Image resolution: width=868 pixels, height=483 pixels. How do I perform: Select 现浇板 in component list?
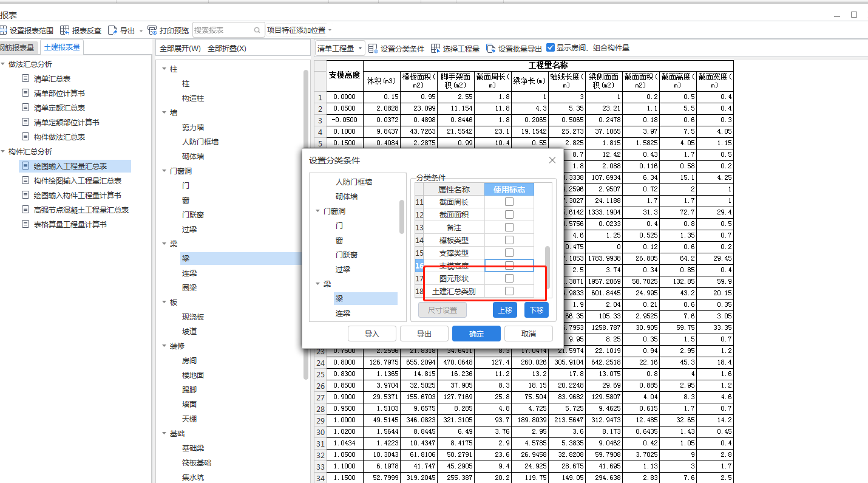(193, 317)
